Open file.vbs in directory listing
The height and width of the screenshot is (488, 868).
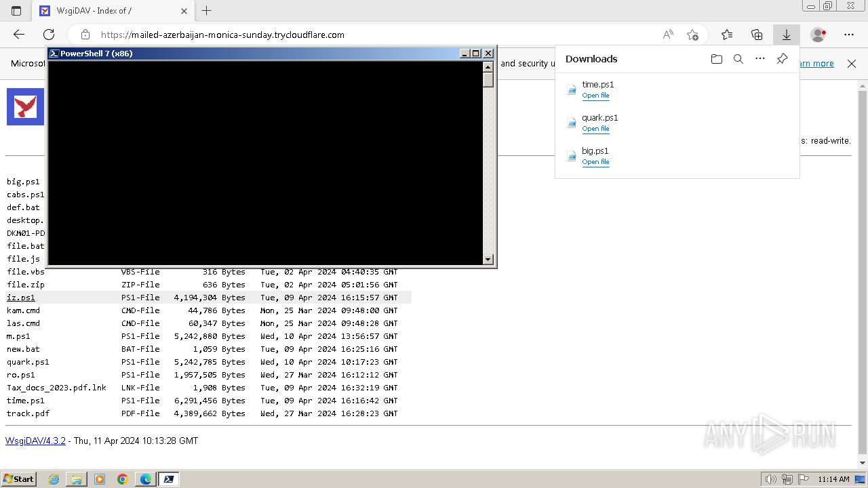(x=26, y=272)
